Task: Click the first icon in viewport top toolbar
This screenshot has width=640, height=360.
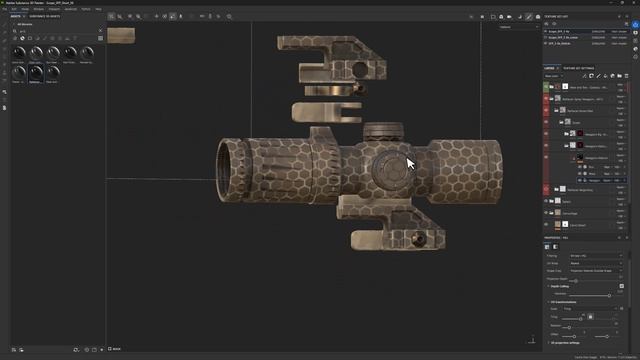Action: (111, 16)
